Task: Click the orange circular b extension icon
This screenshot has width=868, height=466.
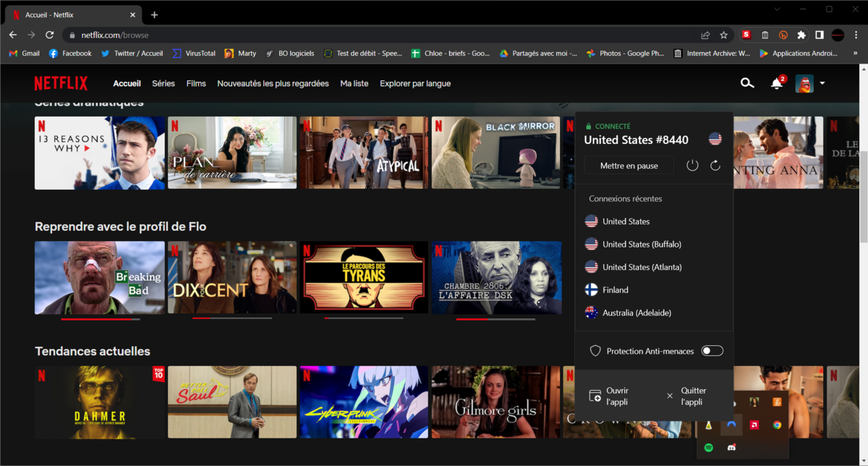Action: point(783,35)
